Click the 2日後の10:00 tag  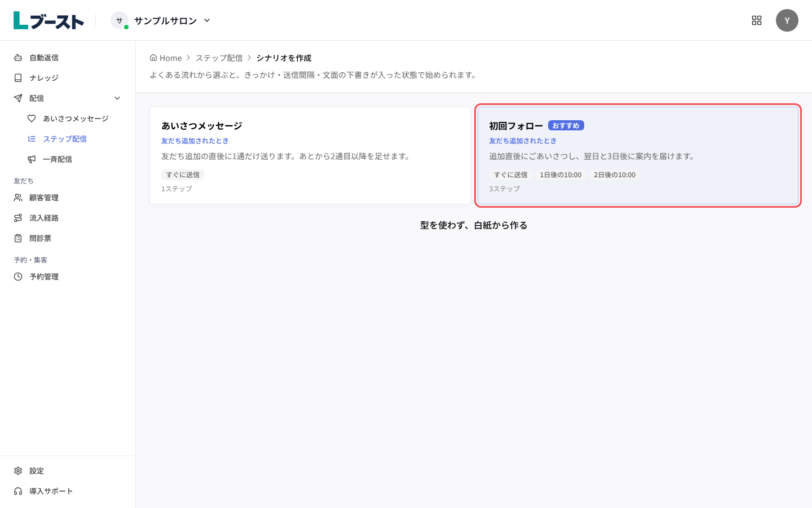tap(615, 175)
